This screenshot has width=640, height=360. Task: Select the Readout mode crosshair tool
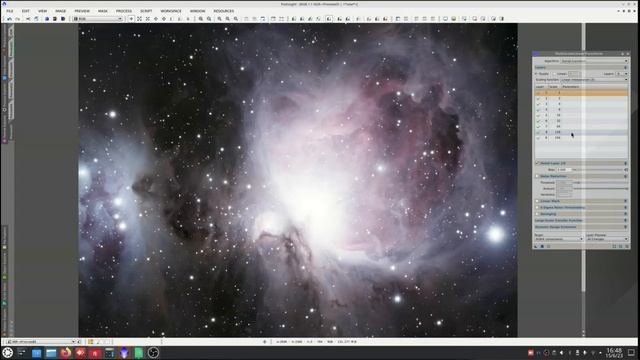[x=131, y=19]
